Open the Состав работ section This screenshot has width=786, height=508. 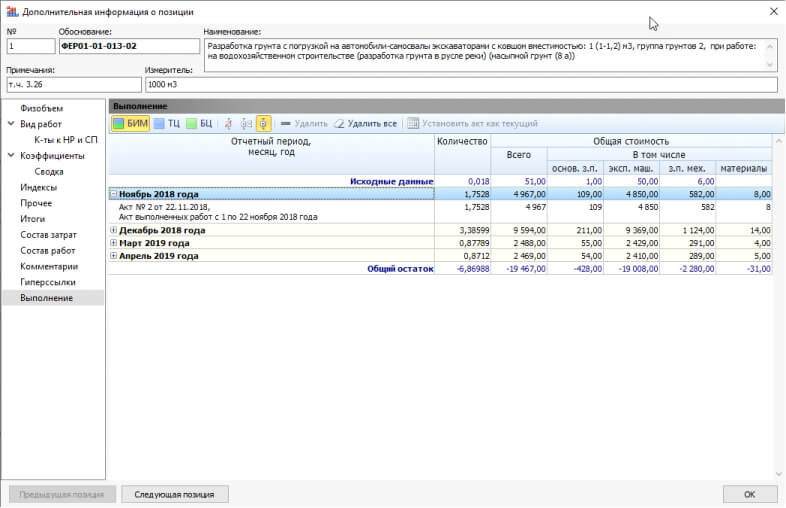tap(48, 250)
